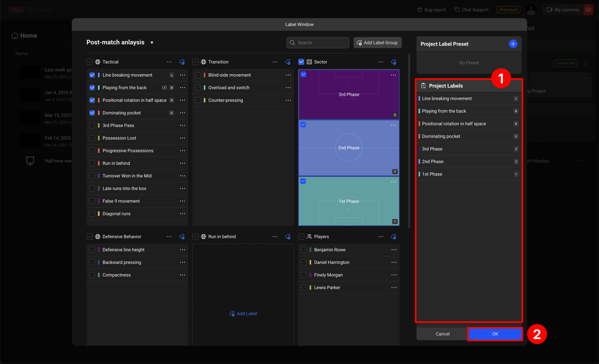Open more options for Players group
Image resolution: width=599 pixels, height=364 pixels.
point(381,237)
